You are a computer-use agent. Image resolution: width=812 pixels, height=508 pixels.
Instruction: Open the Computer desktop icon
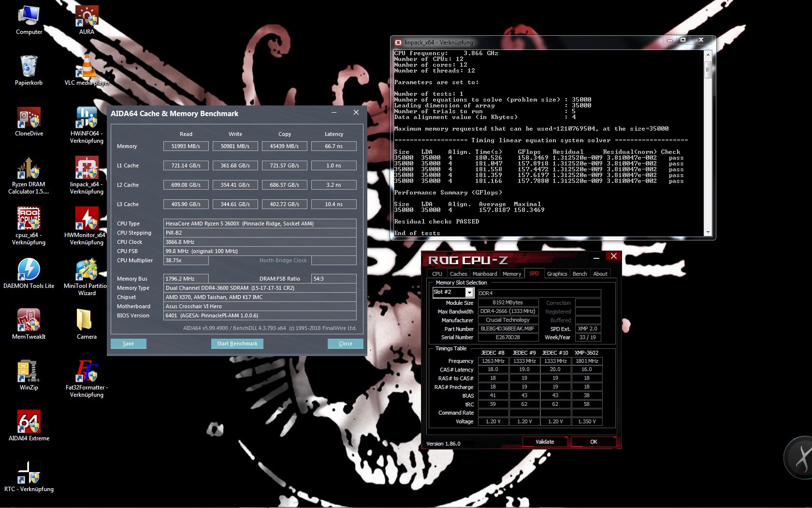(x=29, y=20)
